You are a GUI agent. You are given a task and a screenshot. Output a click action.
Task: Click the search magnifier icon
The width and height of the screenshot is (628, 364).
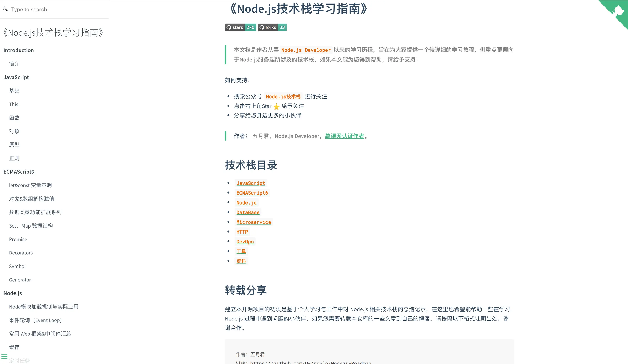(x=5, y=9)
